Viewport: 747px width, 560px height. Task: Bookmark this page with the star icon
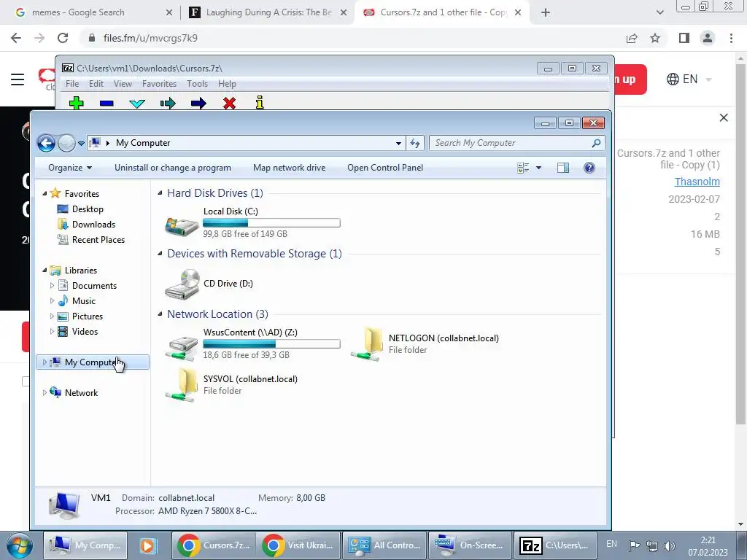click(x=655, y=38)
